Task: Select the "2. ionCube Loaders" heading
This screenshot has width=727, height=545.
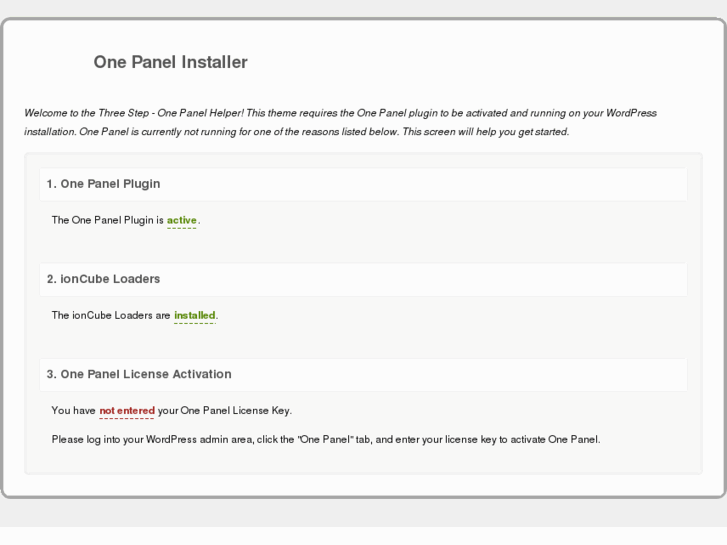Action: click(103, 279)
